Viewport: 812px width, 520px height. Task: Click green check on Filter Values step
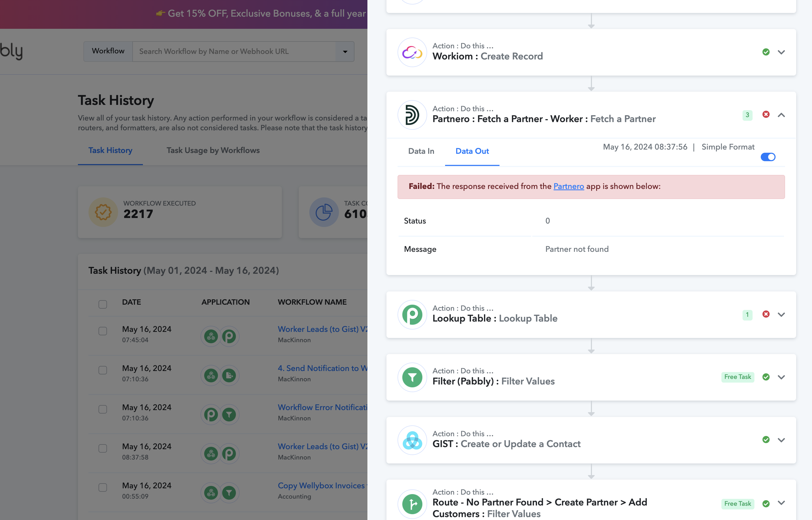[x=766, y=377]
